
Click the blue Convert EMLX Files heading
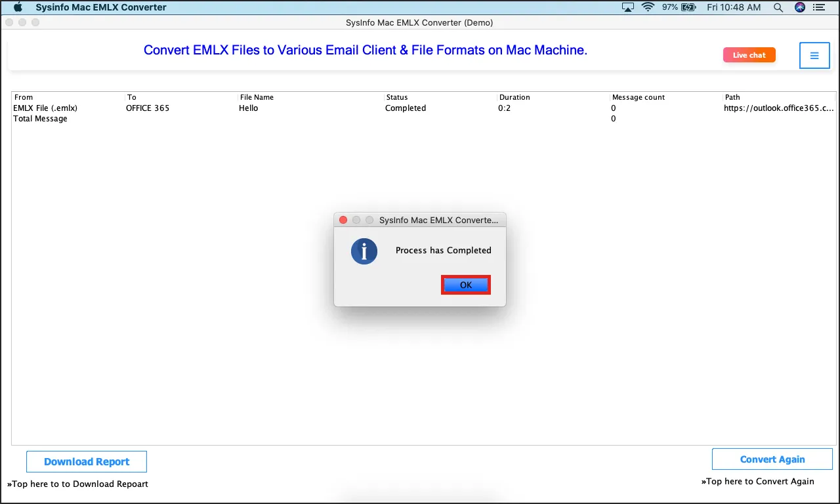point(366,50)
